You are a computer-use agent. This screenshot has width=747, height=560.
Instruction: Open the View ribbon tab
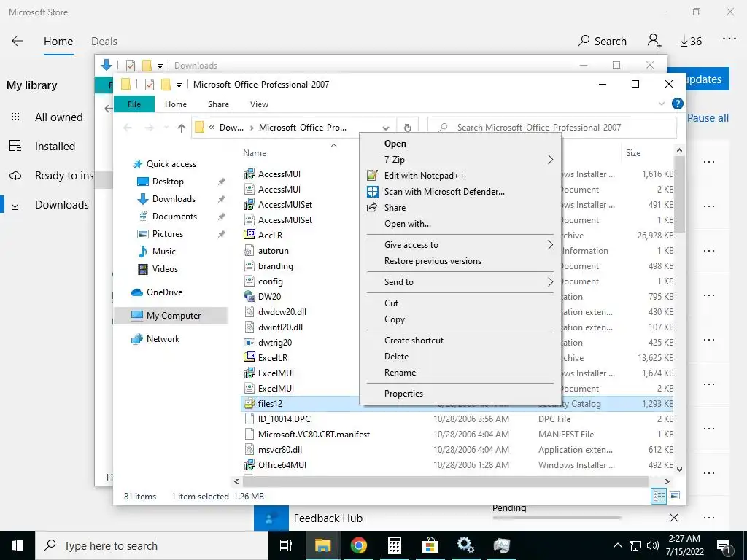point(259,104)
